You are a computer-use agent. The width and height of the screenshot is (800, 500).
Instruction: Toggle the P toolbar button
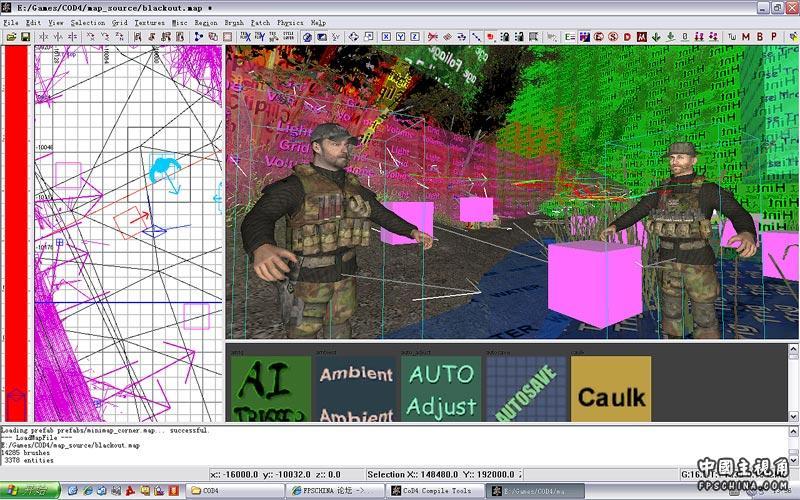[x=773, y=37]
